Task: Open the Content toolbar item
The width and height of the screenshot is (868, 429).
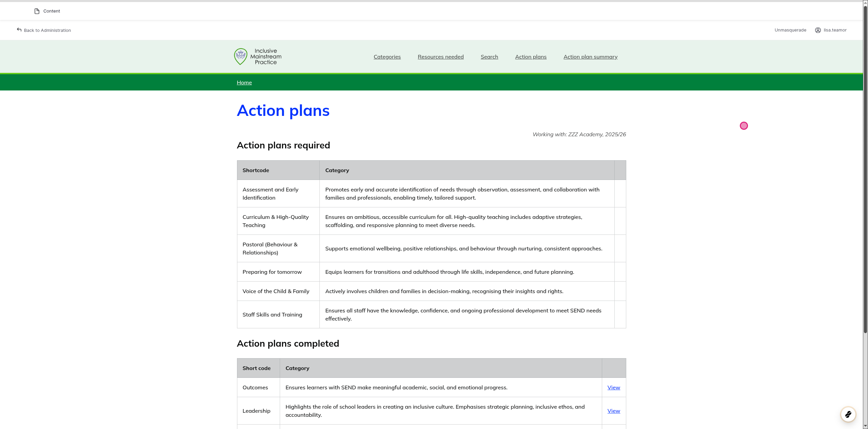Action: pyautogui.click(x=47, y=11)
